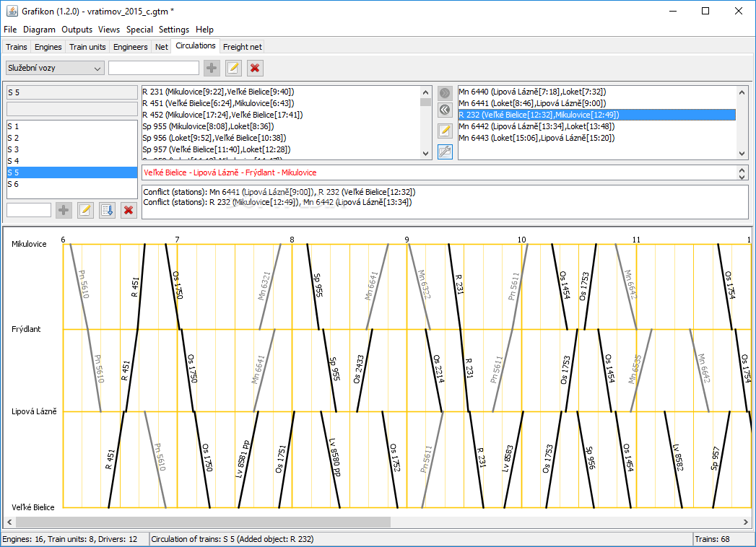This screenshot has width=756, height=547.
Task: Open the Settings menu
Action: tap(173, 30)
